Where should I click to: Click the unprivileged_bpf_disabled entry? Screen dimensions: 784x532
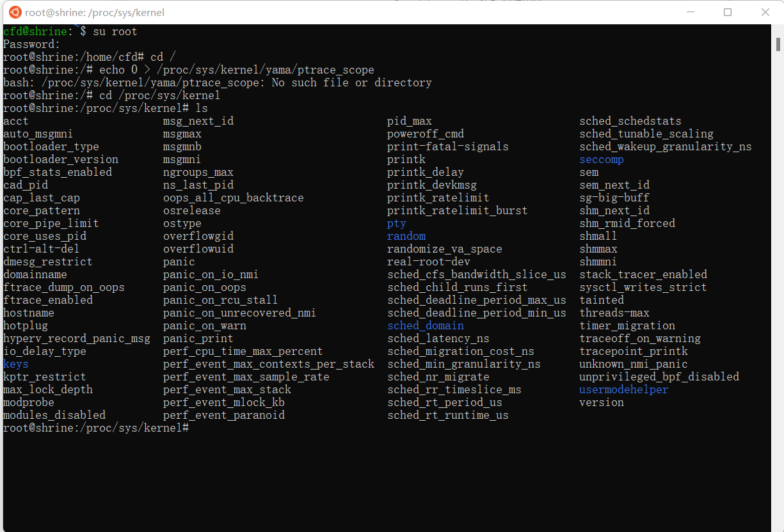[659, 377]
